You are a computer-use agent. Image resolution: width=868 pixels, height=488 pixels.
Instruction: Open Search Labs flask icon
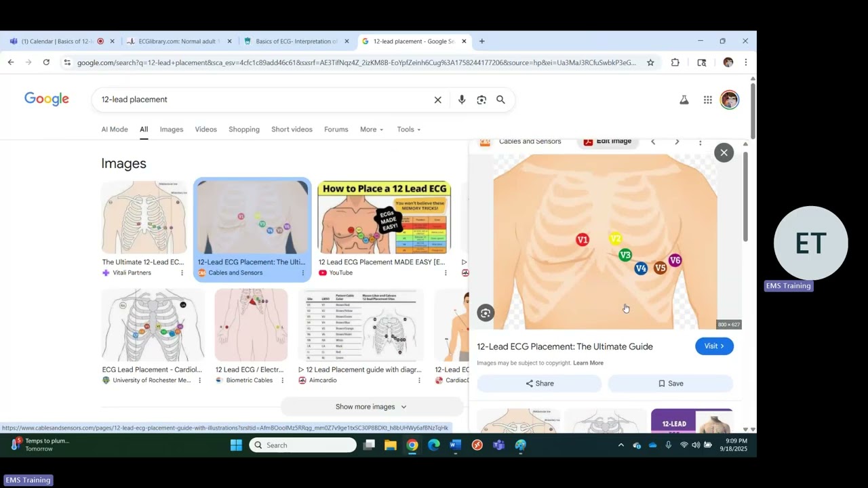684,100
